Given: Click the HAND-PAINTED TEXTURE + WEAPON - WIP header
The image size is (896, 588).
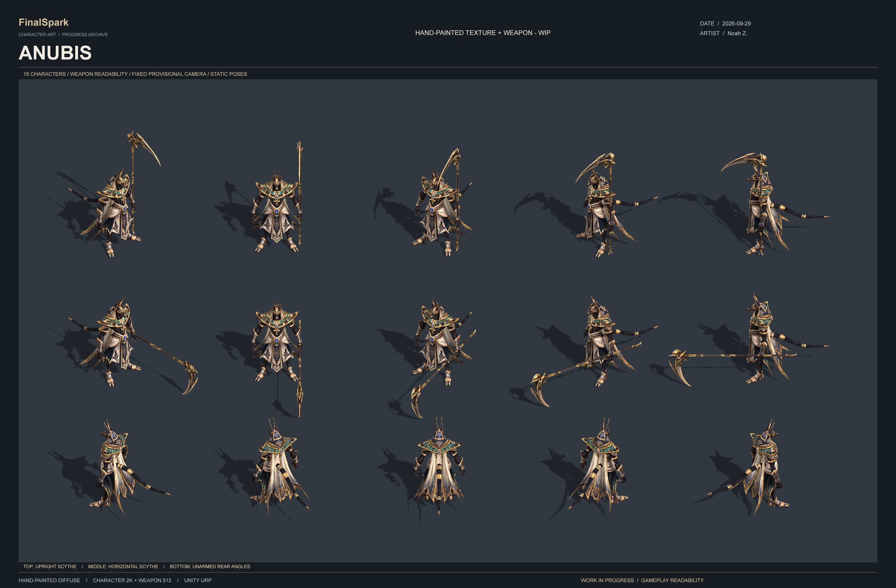Looking at the screenshot, I should click(483, 33).
